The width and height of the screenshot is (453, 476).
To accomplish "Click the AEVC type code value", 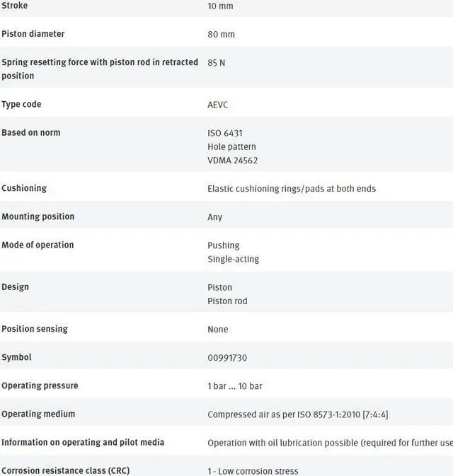I will (x=217, y=105).
